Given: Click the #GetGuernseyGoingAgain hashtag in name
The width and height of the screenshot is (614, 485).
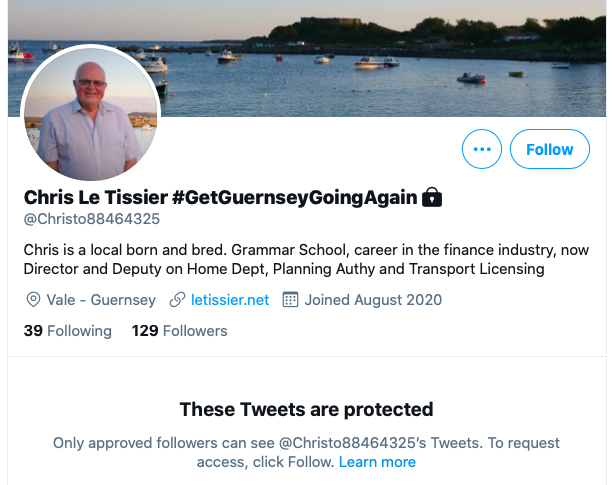Looking at the screenshot, I should point(294,197).
